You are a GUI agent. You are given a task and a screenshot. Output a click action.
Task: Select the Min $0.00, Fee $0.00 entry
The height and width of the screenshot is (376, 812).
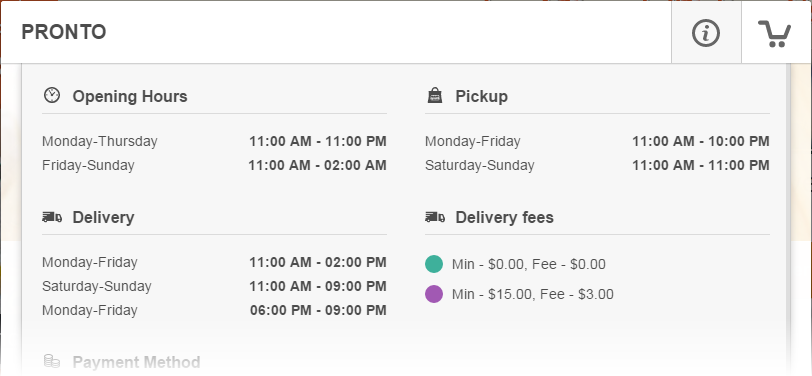coord(529,265)
